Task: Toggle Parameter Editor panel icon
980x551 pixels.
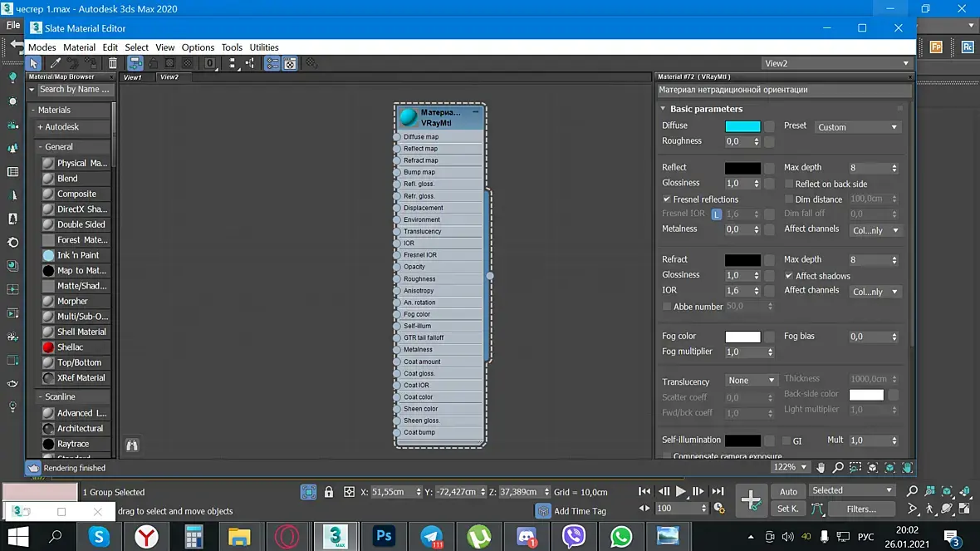Action: 290,63
